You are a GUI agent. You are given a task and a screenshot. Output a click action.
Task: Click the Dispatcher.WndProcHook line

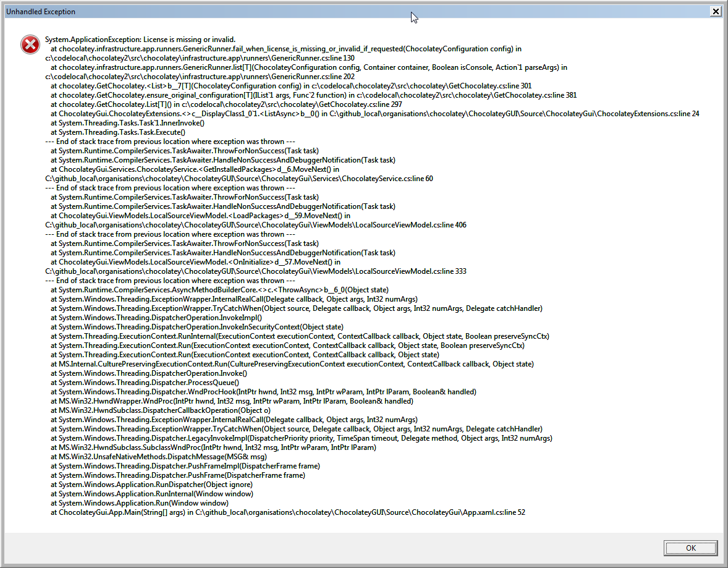tap(263, 392)
